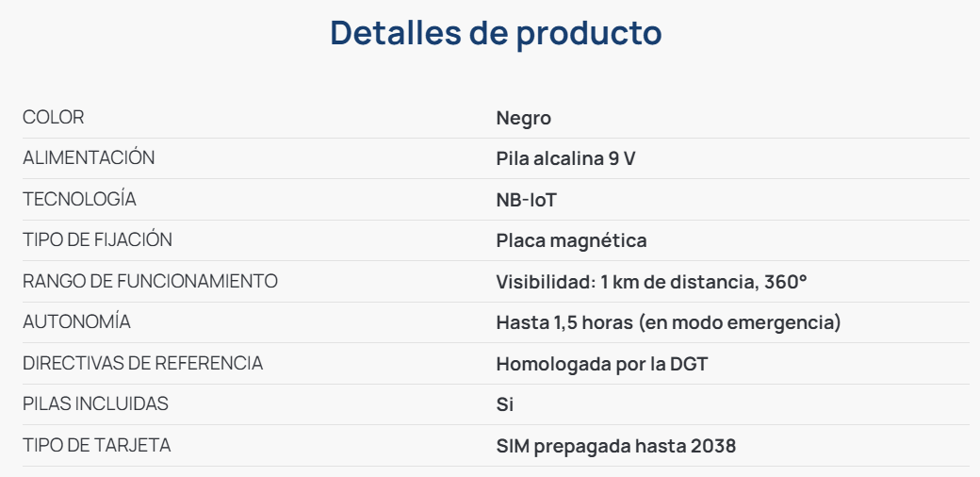Viewport: 980px width, 477px height.
Task: Select the "Placa magnética" value
Action: coord(571,240)
